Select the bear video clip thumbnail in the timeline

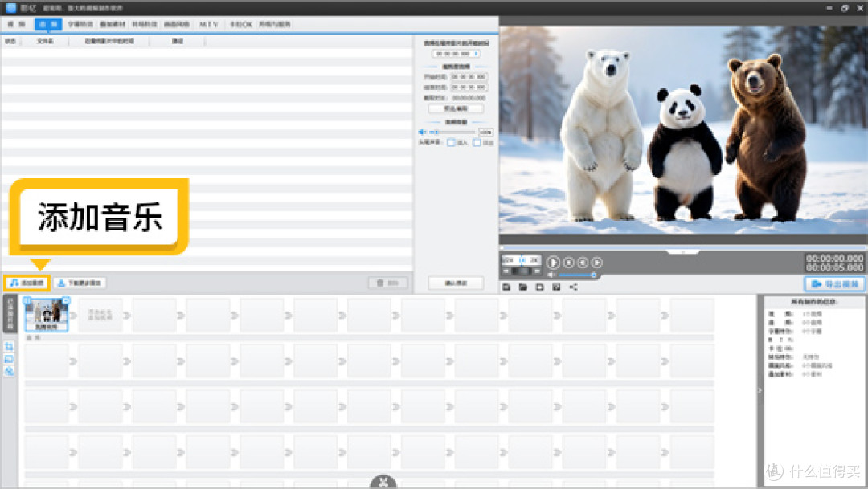pyautogui.click(x=47, y=314)
